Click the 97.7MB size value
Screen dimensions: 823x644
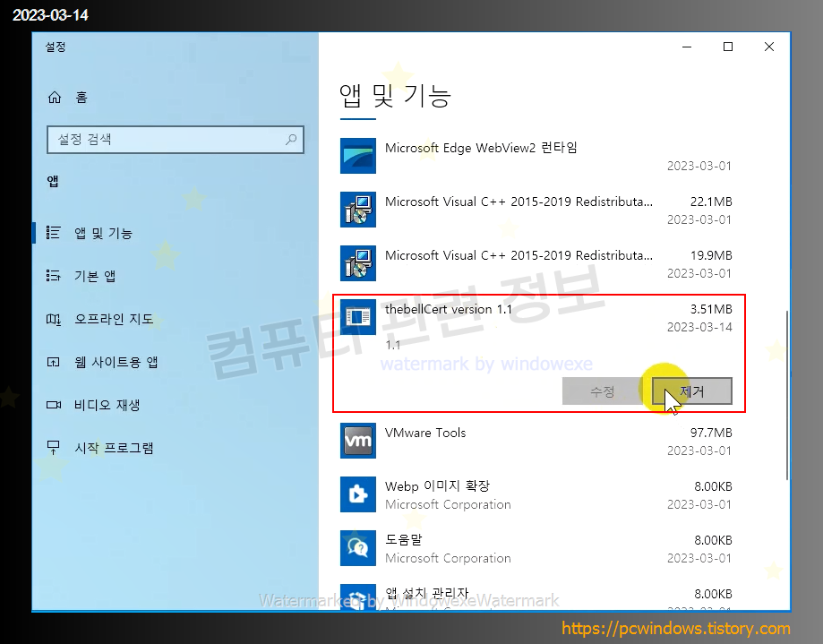coord(711,433)
